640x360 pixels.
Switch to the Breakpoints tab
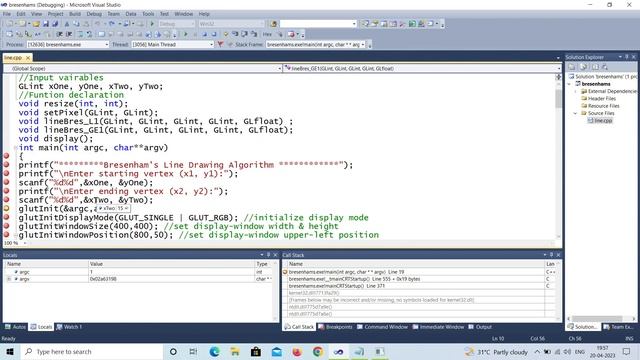point(335,327)
